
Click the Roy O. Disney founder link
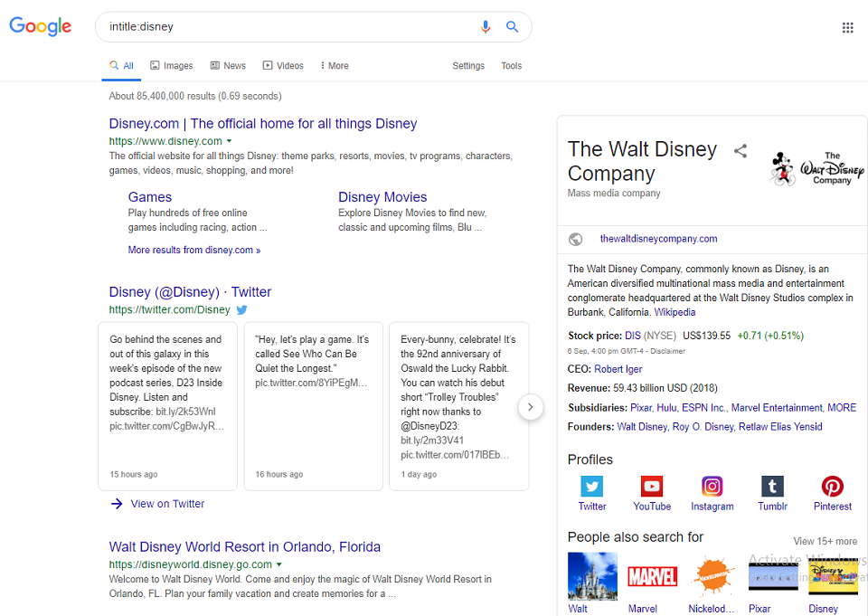click(703, 427)
